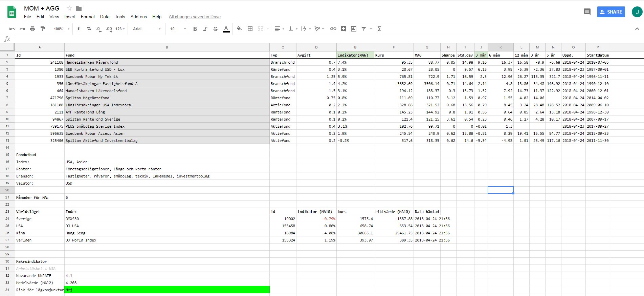Open the Arial font family dropdown
The image size is (644, 296).
point(147,29)
